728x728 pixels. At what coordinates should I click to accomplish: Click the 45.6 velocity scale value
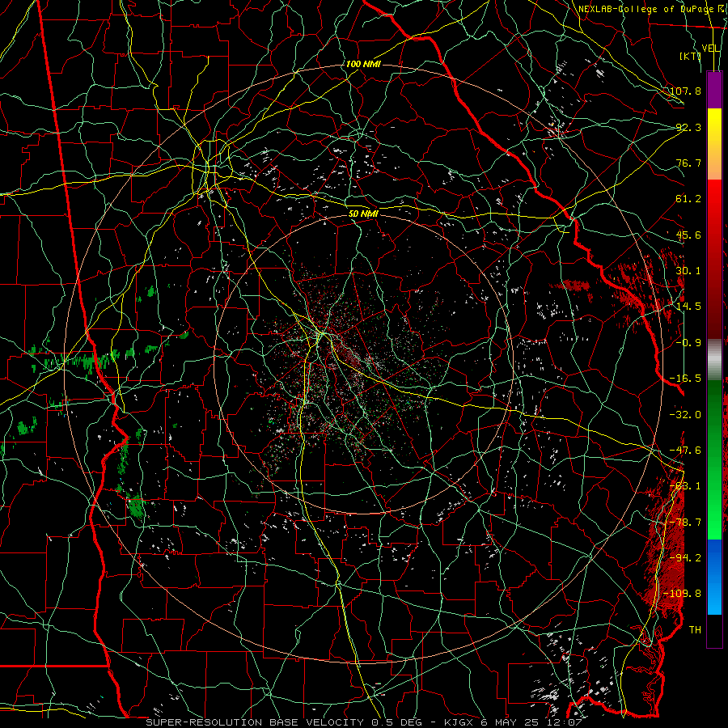688,235
